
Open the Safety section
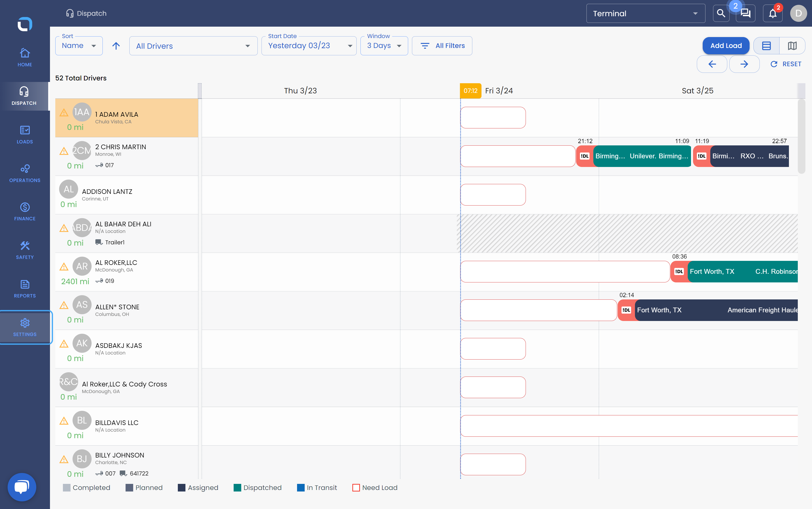pyautogui.click(x=25, y=250)
